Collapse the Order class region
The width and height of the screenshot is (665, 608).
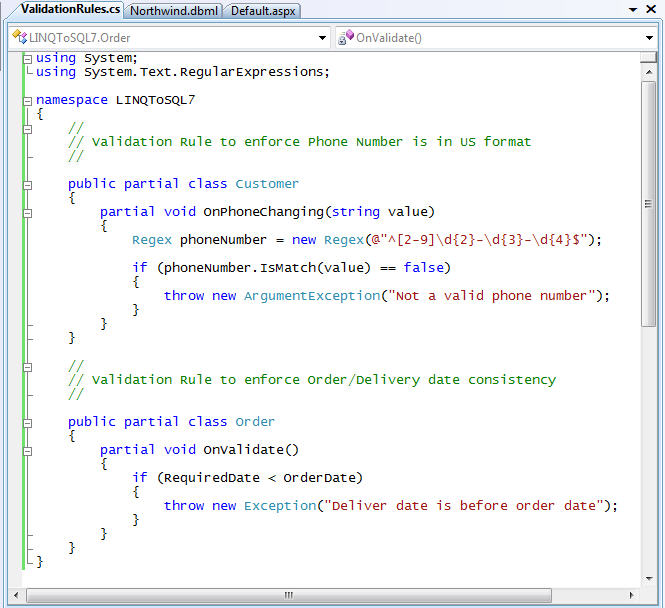28,423
